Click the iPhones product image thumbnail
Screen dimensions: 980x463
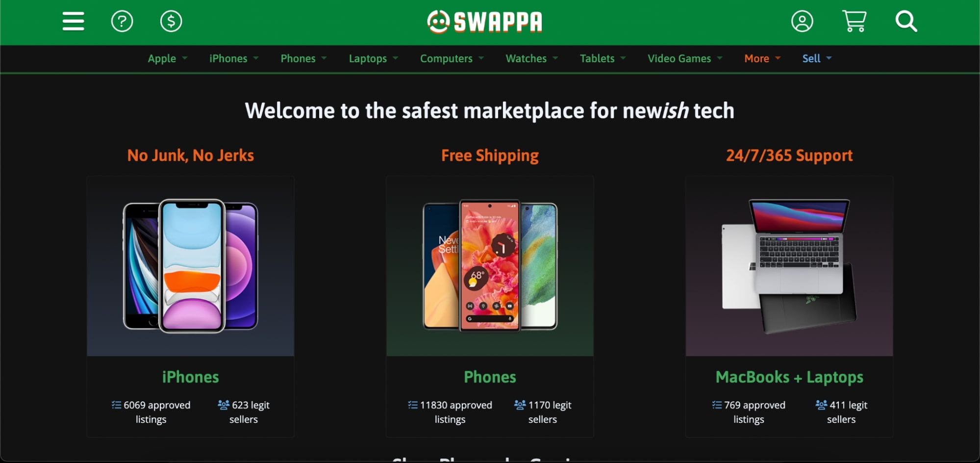(191, 266)
